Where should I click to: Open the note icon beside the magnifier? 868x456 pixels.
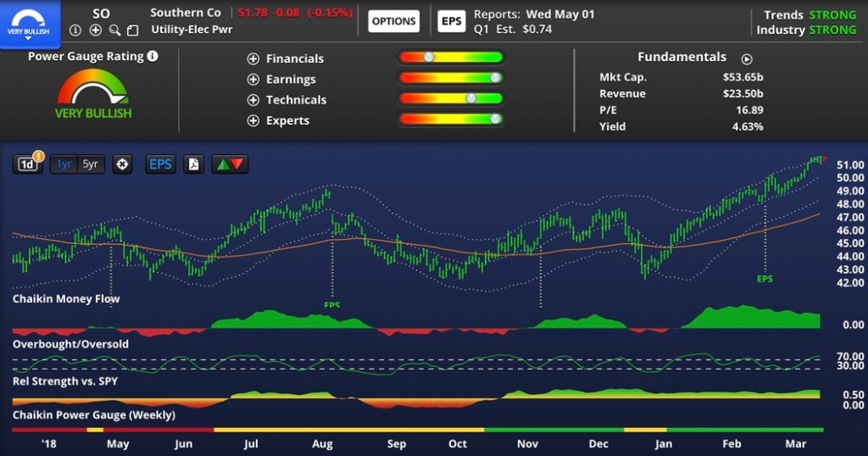coord(132,31)
